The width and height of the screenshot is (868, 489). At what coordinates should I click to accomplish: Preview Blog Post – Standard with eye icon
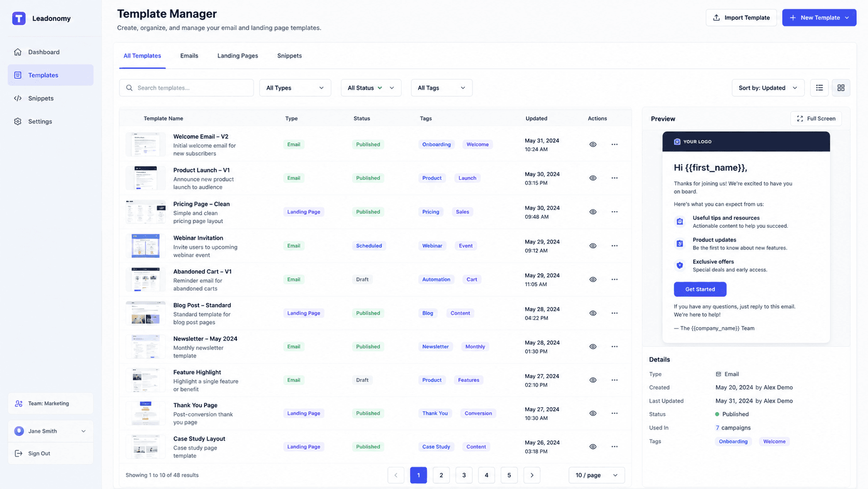tap(593, 313)
